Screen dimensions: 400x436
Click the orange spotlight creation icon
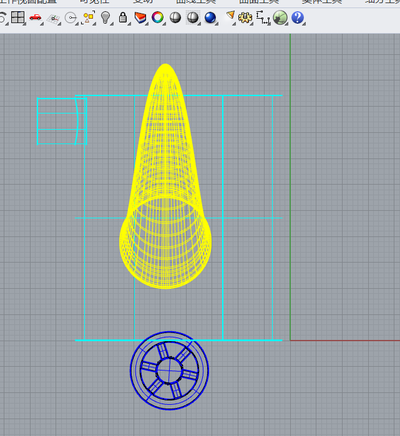[230, 17]
